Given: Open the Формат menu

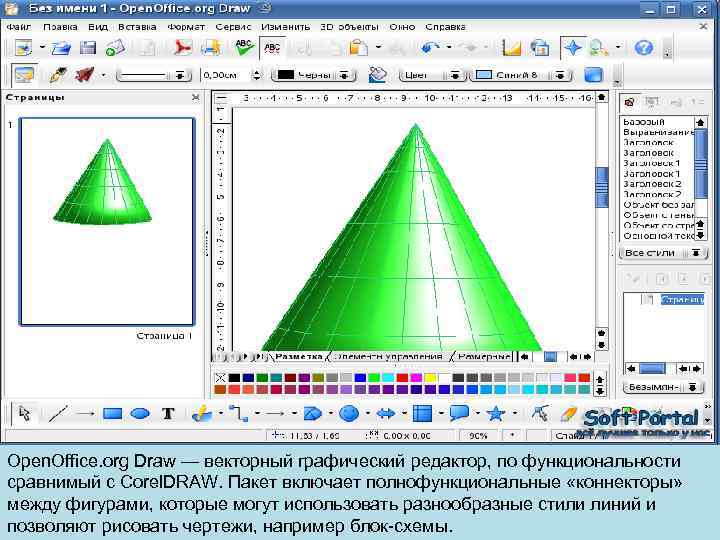Looking at the screenshot, I should (186, 27).
